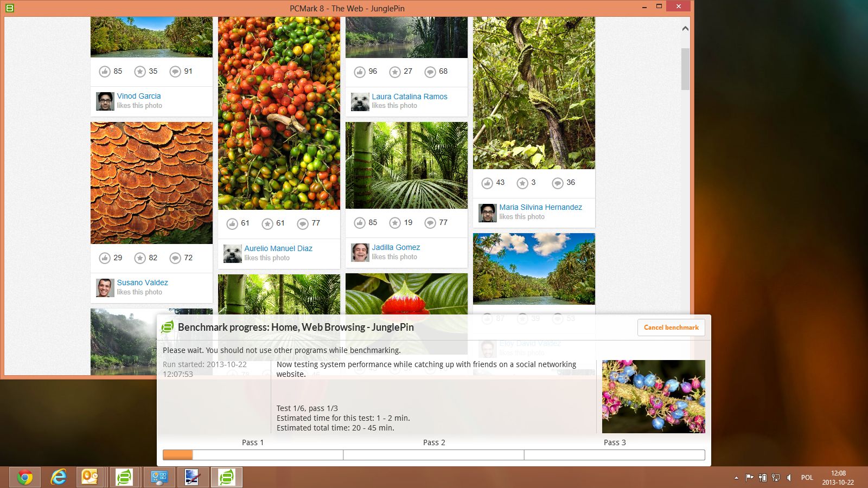Viewport: 868px width, 488px height.
Task: Click the Pass 1 progress bar segment
Action: 253,455
